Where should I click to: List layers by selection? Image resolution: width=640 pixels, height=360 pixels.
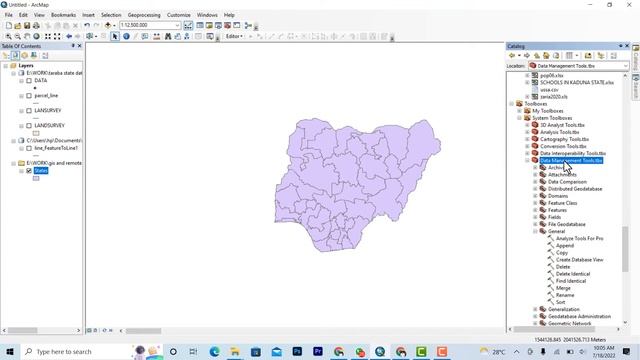(x=34, y=56)
